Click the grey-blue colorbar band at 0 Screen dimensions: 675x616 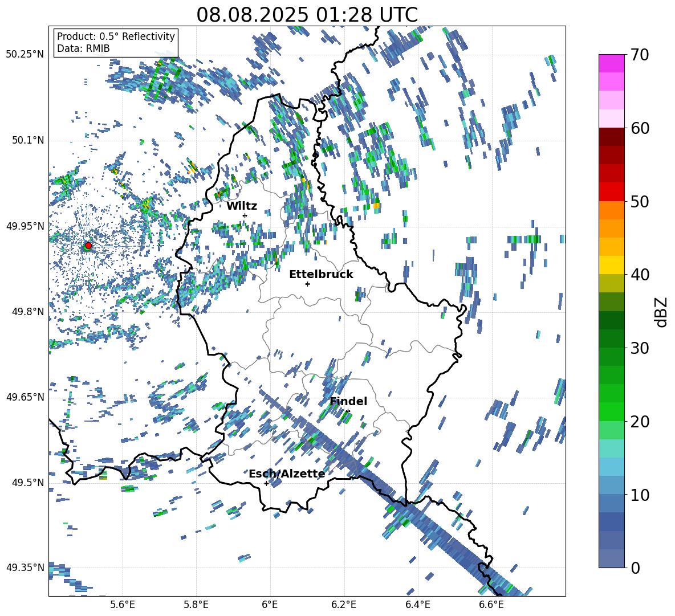(x=611, y=558)
